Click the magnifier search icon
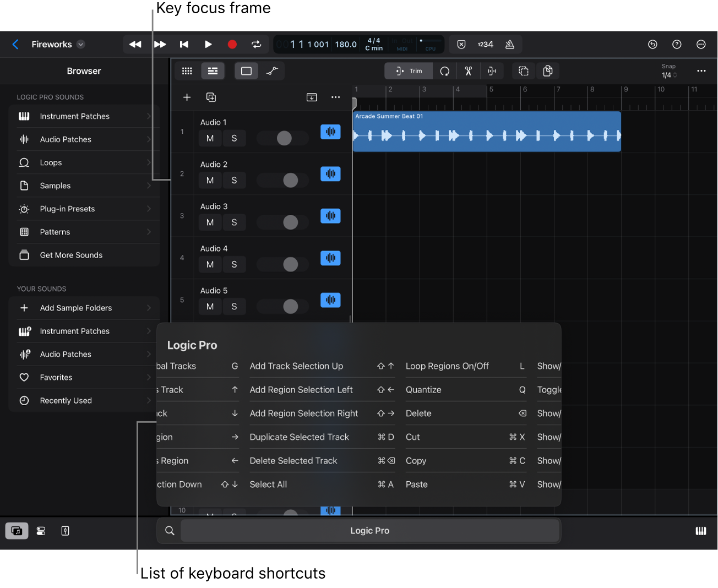718x588 pixels. click(170, 531)
